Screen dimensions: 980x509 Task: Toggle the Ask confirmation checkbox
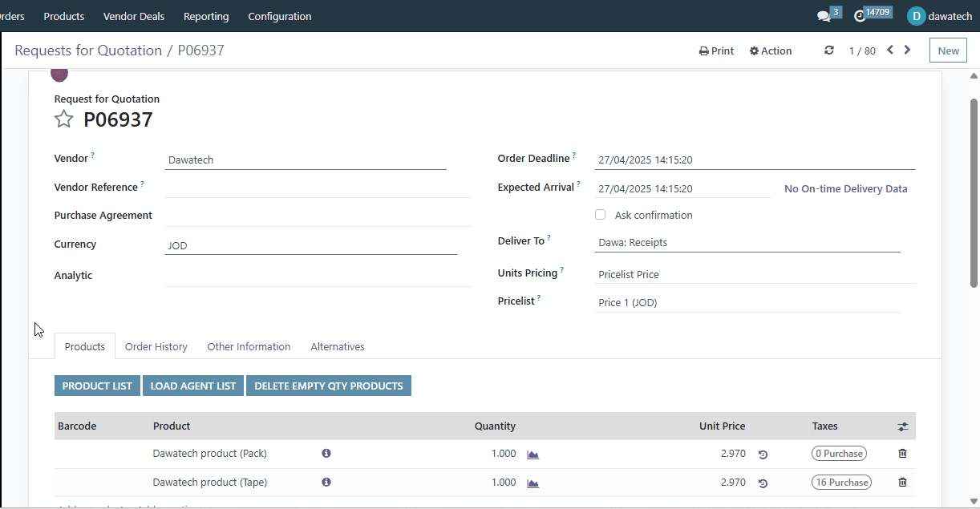600,215
